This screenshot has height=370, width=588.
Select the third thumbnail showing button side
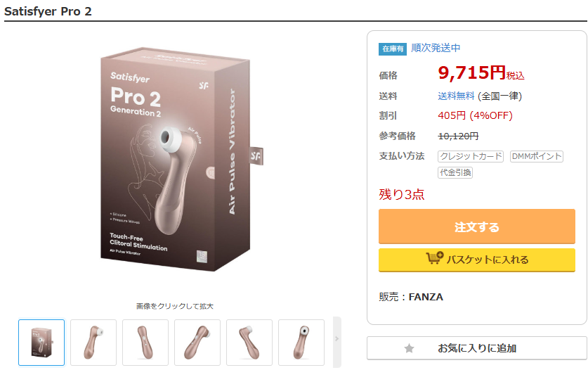pos(145,343)
